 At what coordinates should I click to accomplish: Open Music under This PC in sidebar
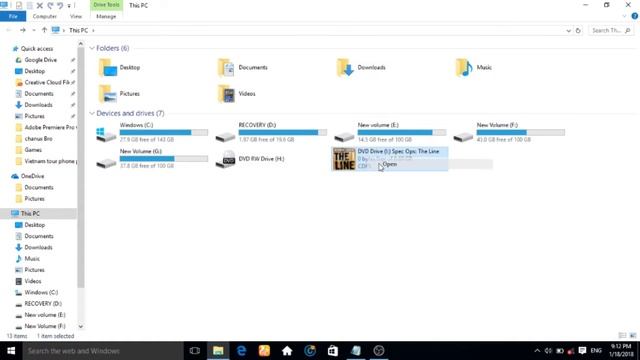(32, 259)
